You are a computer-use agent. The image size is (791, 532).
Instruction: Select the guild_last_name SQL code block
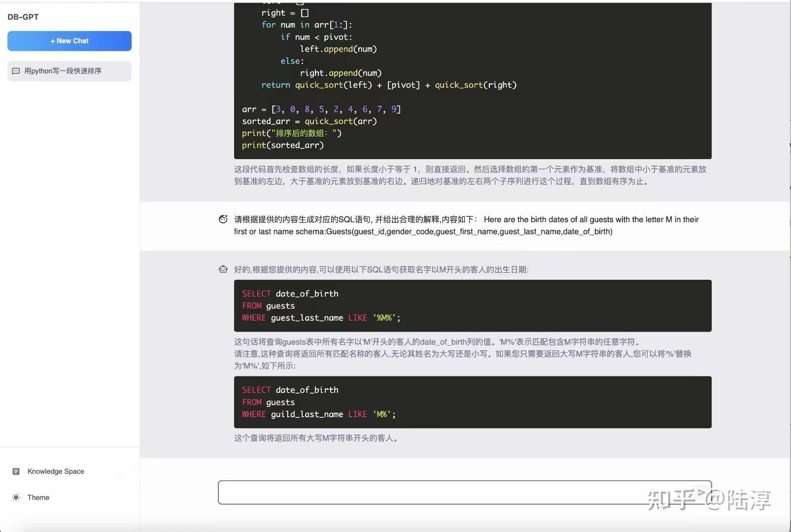coord(472,402)
